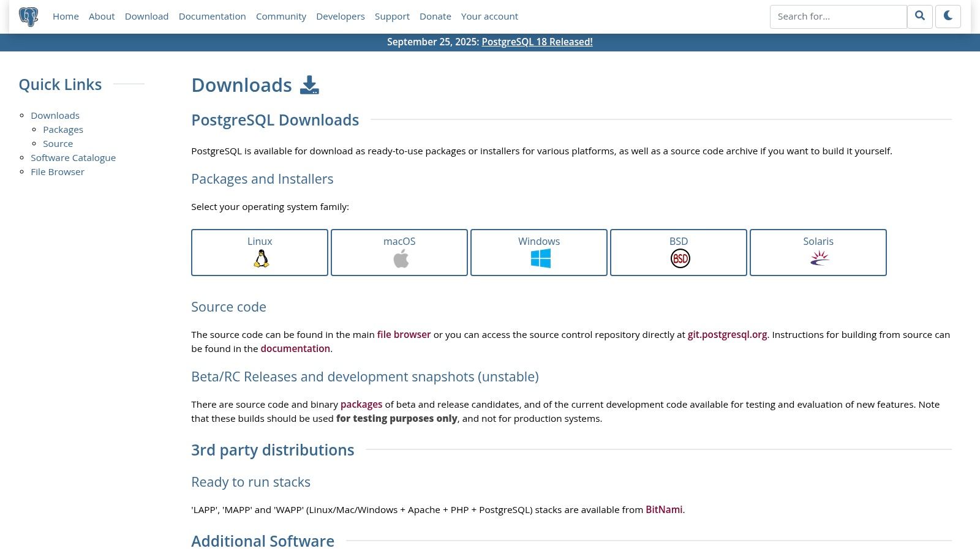Open the file browser link in Source code
980x551 pixels.
[x=404, y=335]
